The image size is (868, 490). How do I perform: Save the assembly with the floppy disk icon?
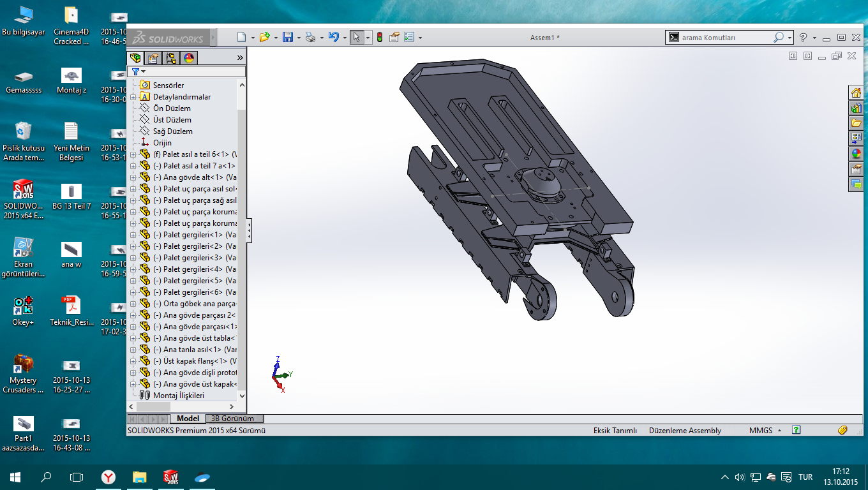coord(288,37)
